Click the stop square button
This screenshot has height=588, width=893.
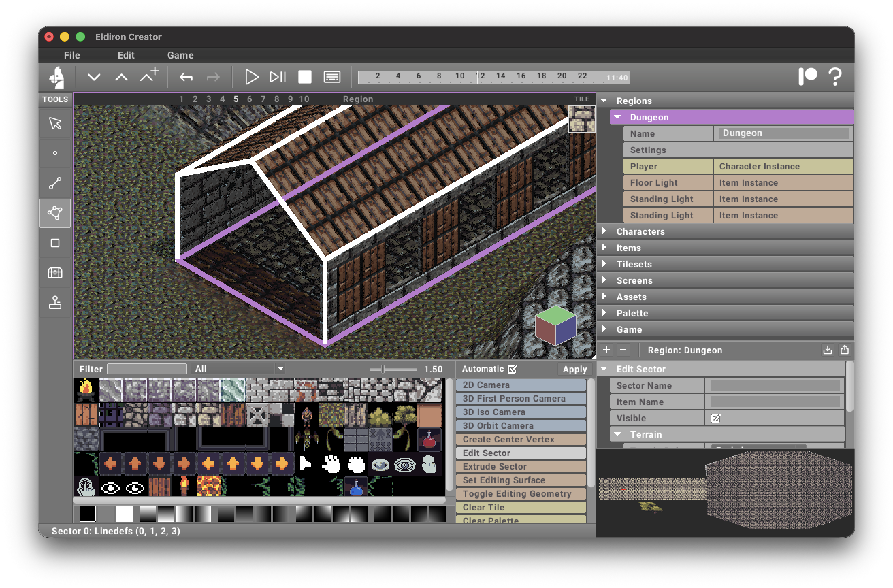click(304, 77)
